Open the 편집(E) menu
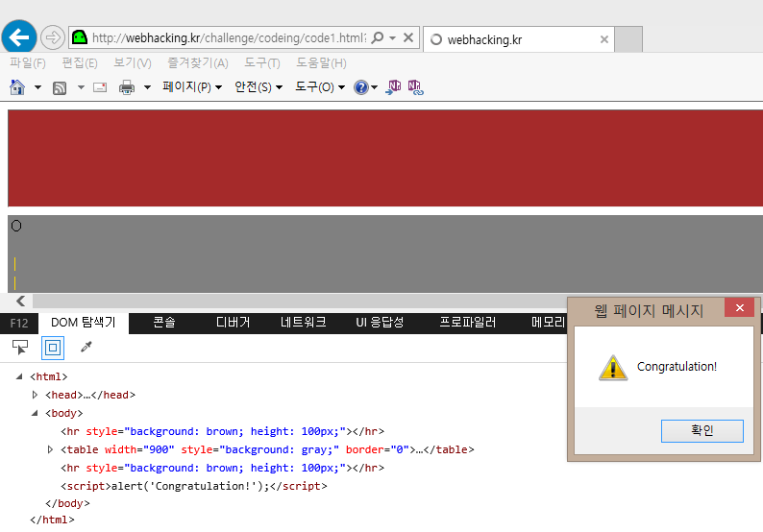 tap(80, 62)
